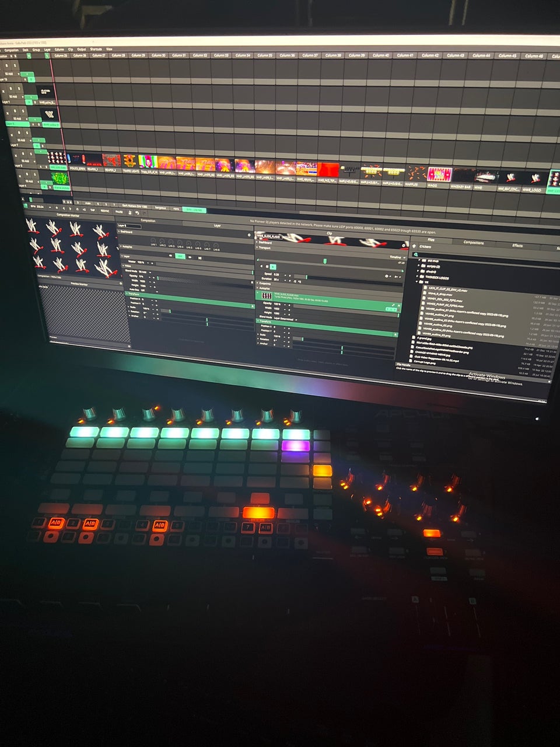560x747 pixels.
Task: Open the Output menu
Action: (82, 49)
